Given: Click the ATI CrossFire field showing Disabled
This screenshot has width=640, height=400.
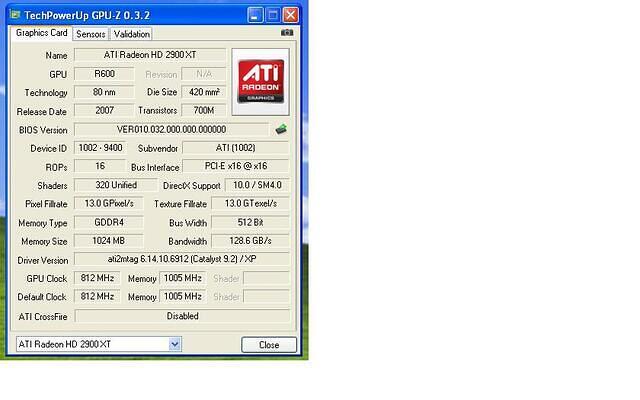Looking at the screenshot, I should click(x=182, y=316).
